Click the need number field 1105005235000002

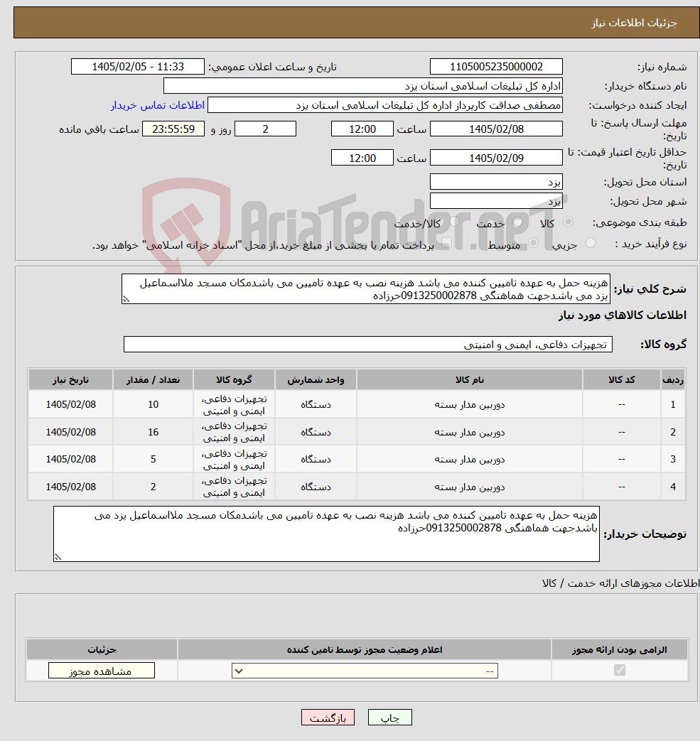click(496, 67)
